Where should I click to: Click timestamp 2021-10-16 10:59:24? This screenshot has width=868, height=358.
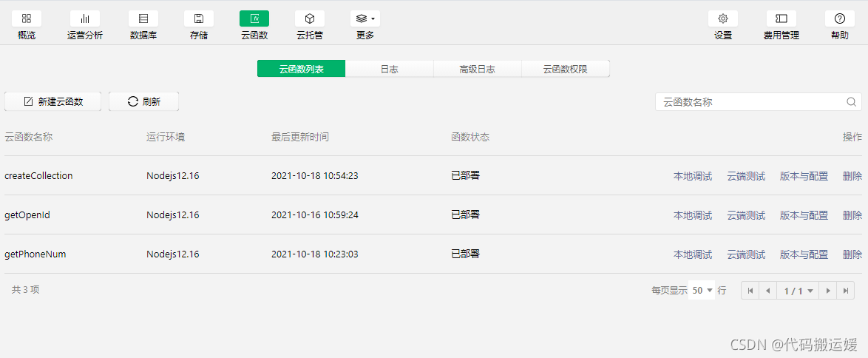pyautogui.click(x=315, y=215)
